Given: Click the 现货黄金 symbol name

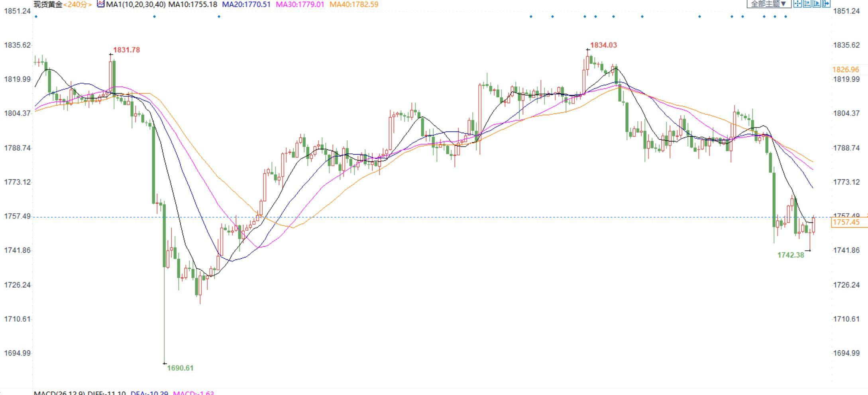Looking at the screenshot, I should coord(48,5).
